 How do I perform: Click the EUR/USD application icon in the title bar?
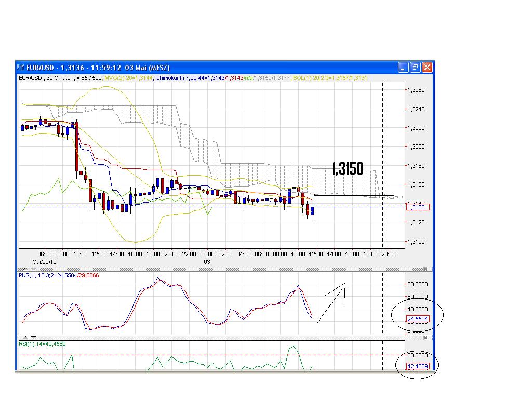20,67
